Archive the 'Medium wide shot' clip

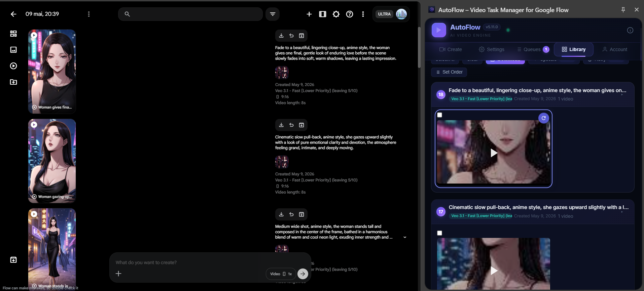click(301, 214)
